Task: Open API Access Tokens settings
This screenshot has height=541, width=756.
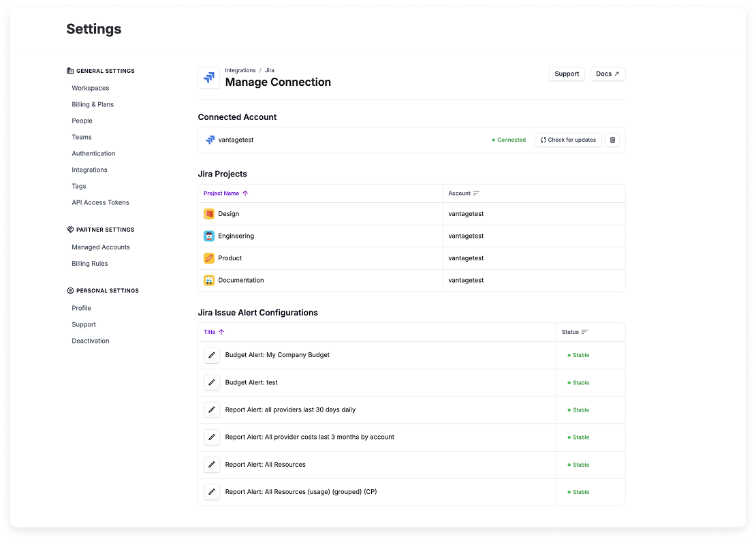Action: (x=100, y=203)
